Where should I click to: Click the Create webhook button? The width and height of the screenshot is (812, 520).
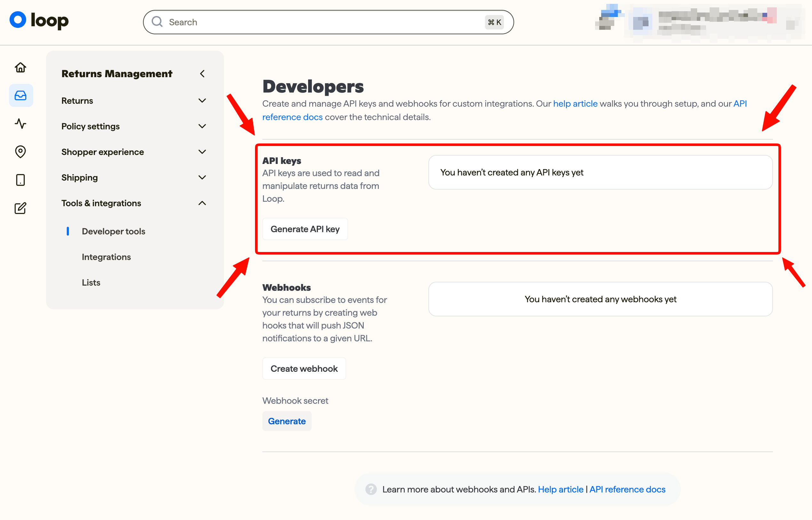tap(304, 369)
